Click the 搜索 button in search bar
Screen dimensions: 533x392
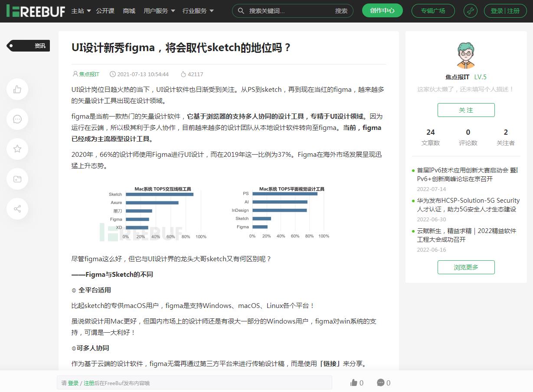(341, 11)
